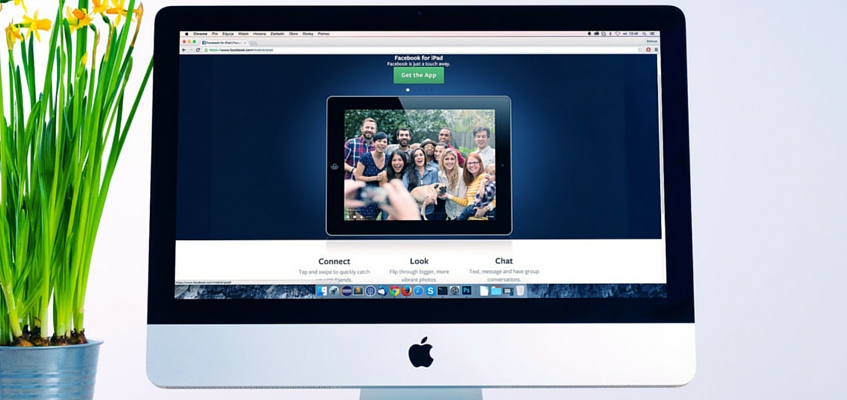Open the white document icon in dock
The height and width of the screenshot is (400, 847).
point(484,291)
